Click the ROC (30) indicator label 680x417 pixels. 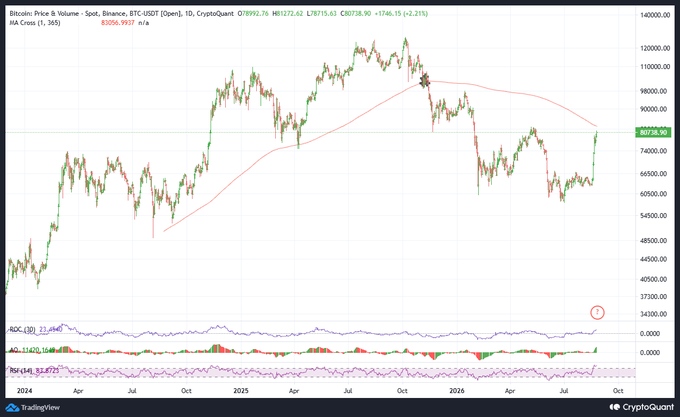(x=22, y=329)
